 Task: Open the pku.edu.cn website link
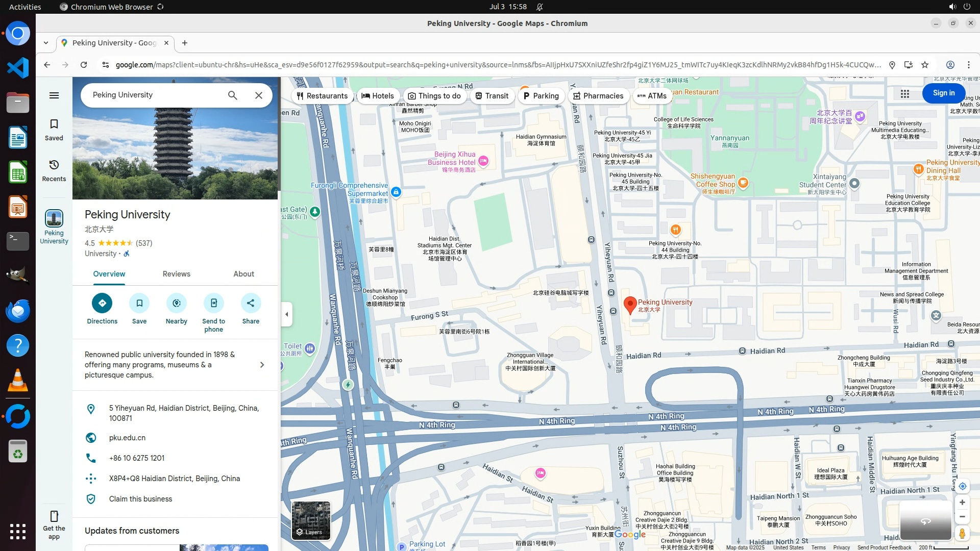pos(127,438)
